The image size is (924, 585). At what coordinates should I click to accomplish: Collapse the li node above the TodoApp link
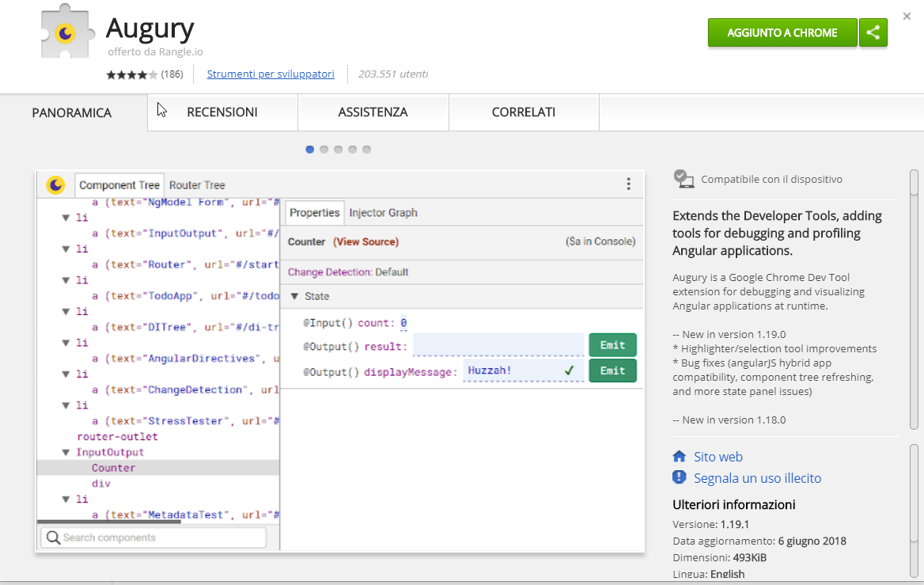pyautogui.click(x=66, y=280)
